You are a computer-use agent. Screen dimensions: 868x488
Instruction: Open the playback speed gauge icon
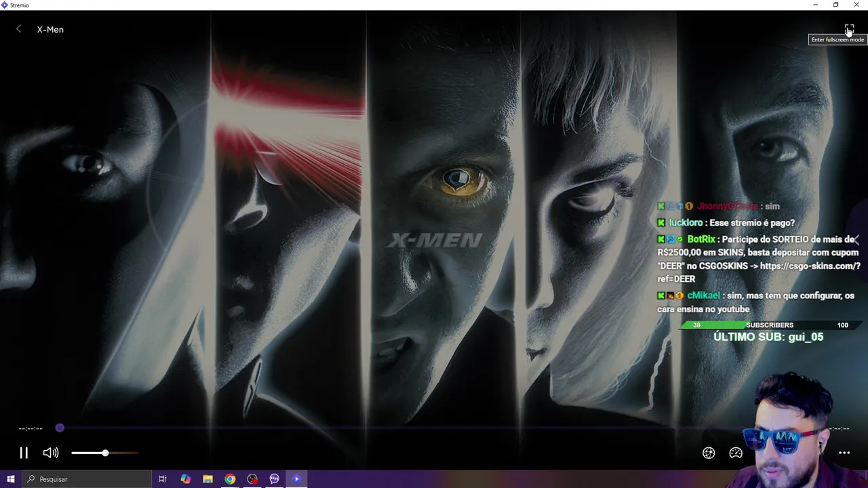[736, 453]
